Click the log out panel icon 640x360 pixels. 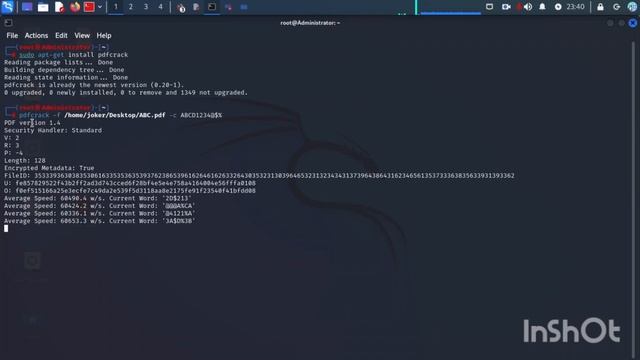coord(616,7)
